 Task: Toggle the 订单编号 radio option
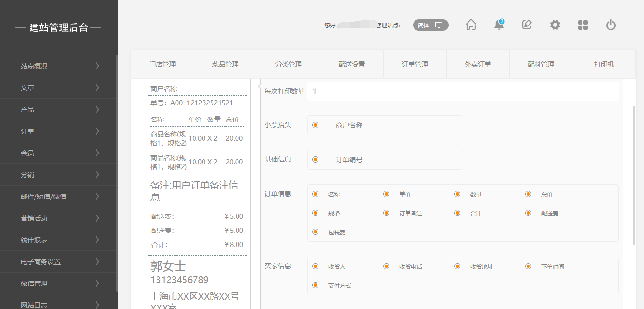coord(316,160)
